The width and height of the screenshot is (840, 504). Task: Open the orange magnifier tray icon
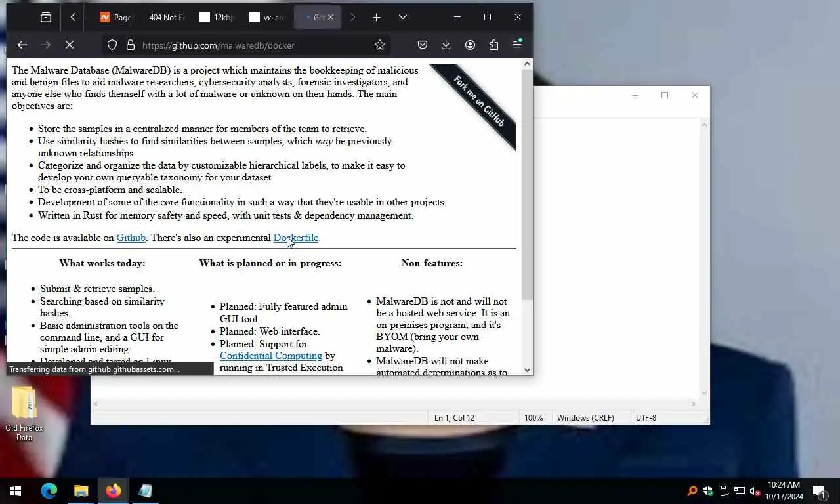(692, 491)
